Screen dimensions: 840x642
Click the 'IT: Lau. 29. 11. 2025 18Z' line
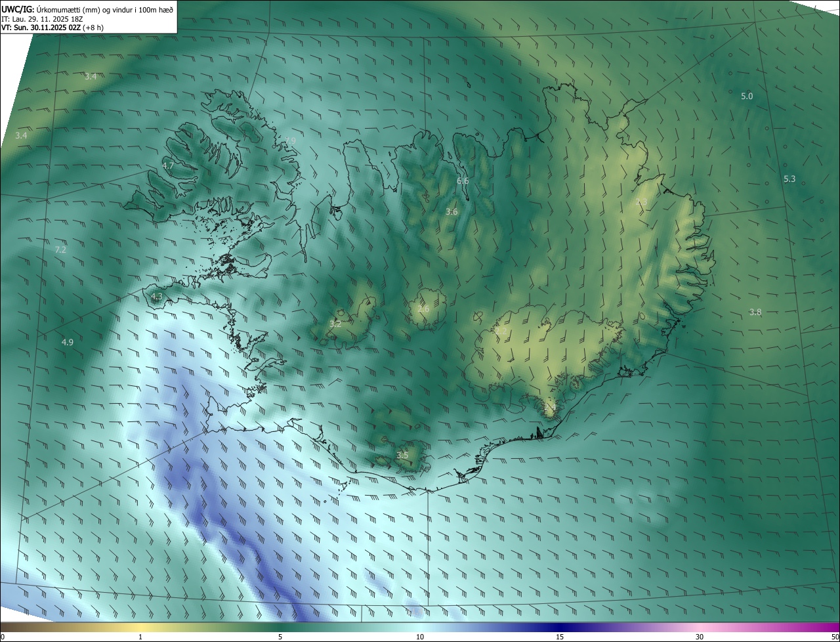[42, 18]
